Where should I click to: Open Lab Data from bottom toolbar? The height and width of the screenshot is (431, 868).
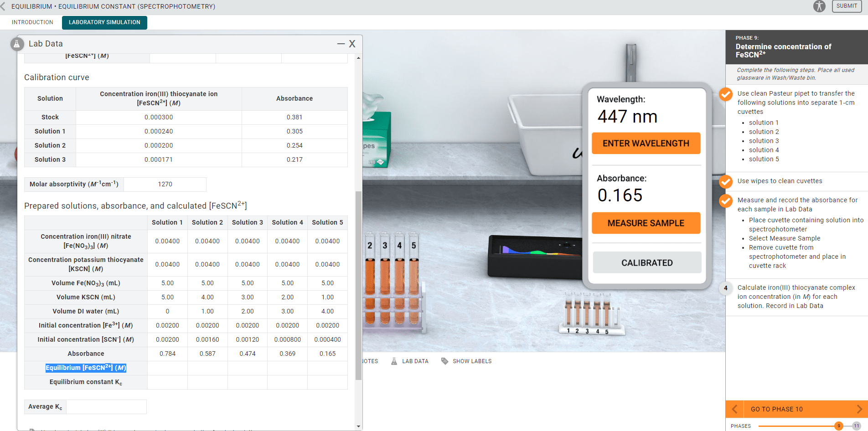click(x=410, y=361)
